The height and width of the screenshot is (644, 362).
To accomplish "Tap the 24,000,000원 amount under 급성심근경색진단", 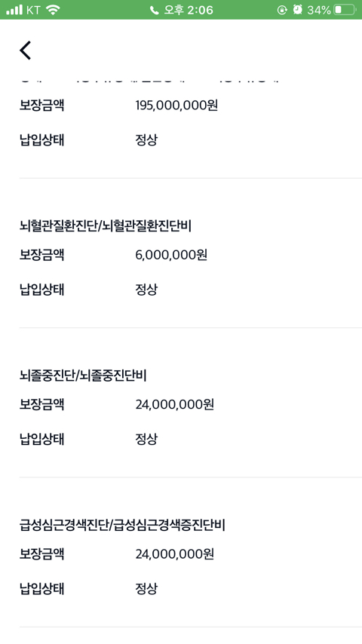I will point(175,554).
